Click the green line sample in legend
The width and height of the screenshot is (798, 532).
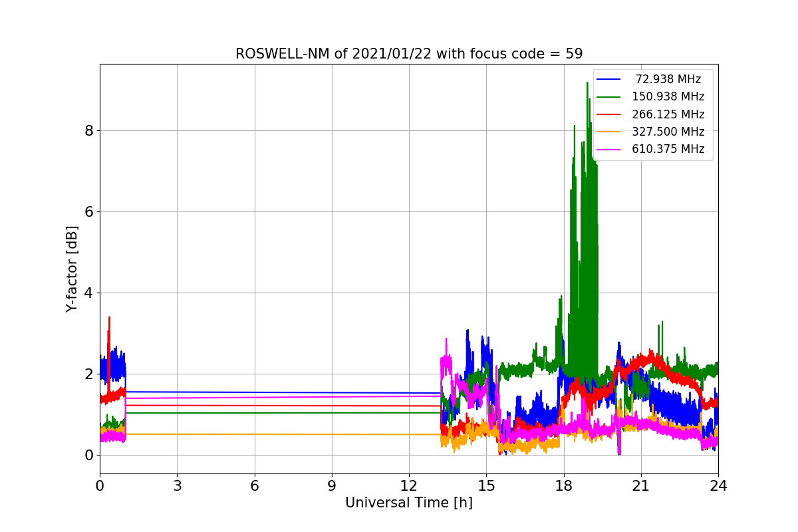(608, 97)
